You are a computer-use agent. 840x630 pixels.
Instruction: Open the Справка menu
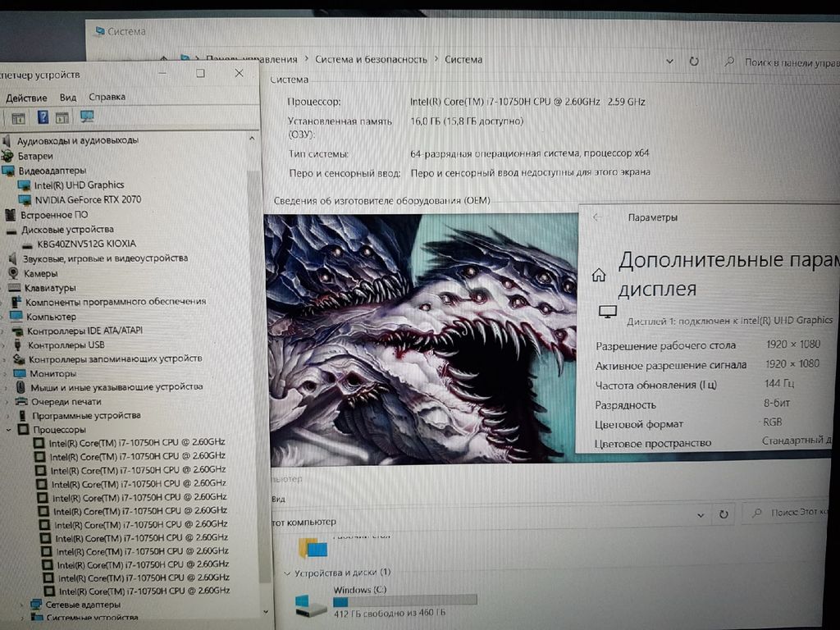pos(107,97)
